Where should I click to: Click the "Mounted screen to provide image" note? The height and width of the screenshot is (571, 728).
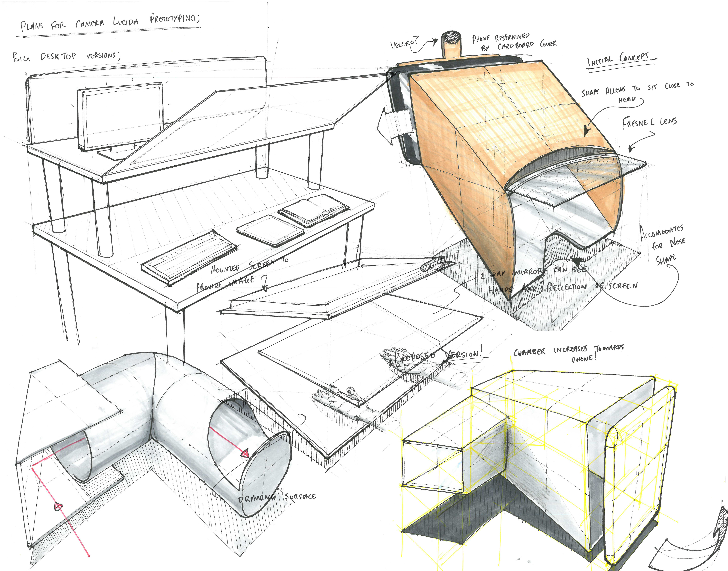[x=242, y=274]
